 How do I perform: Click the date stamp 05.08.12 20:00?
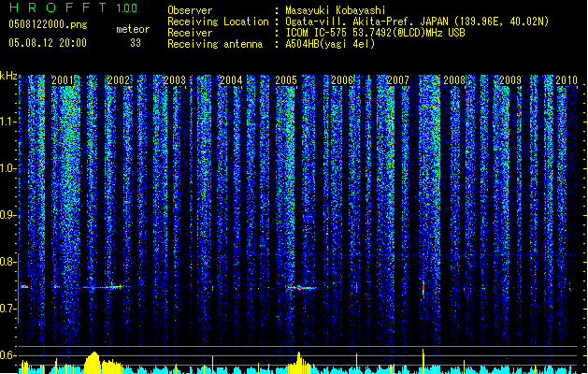(48, 43)
